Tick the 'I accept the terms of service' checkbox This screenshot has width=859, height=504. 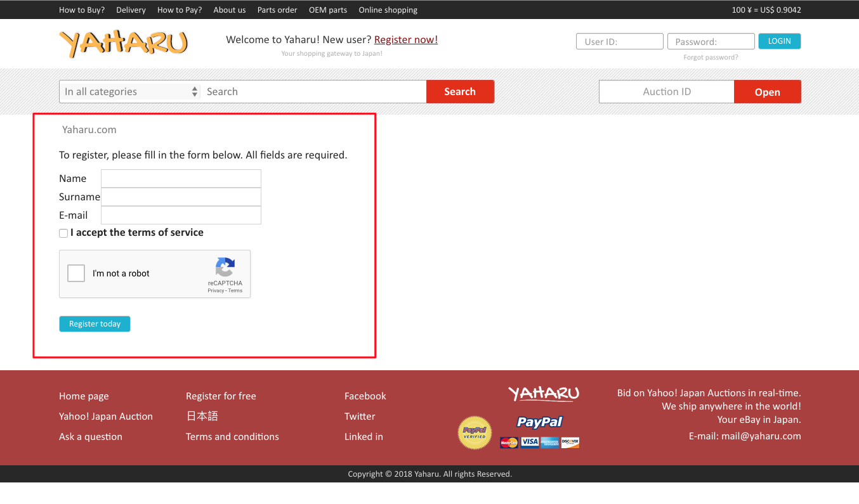[x=63, y=233]
